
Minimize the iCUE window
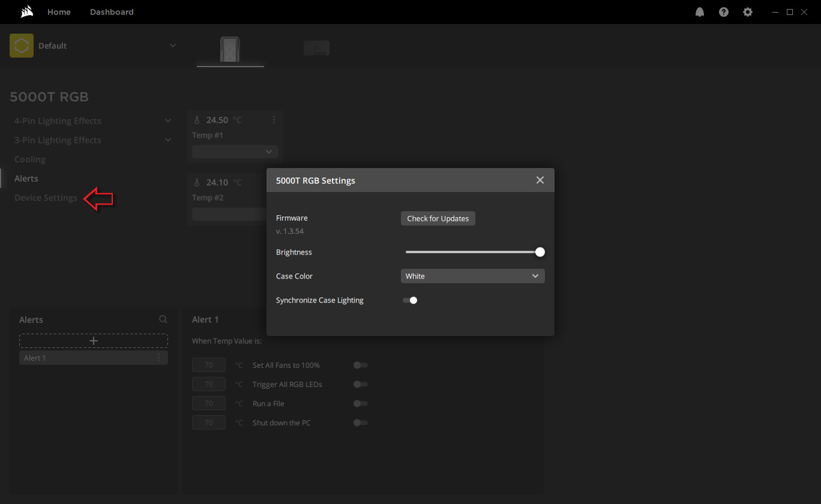click(x=776, y=12)
